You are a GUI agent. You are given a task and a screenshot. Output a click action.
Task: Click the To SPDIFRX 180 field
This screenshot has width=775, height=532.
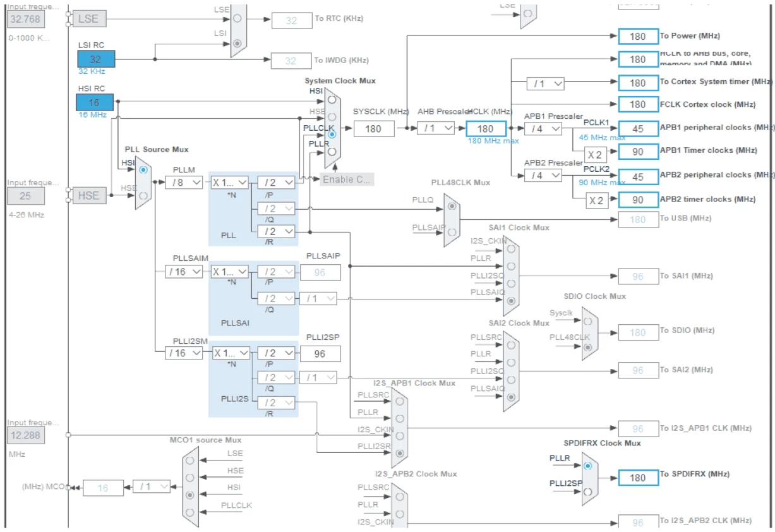point(638,478)
